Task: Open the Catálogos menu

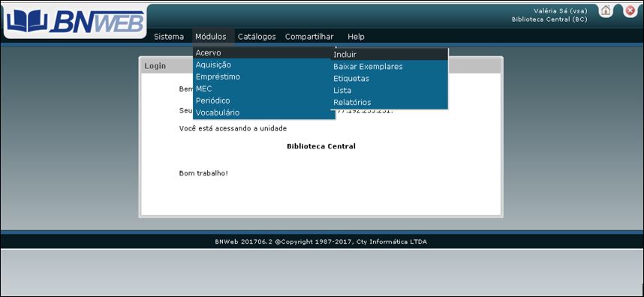Action: coord(257,37)
